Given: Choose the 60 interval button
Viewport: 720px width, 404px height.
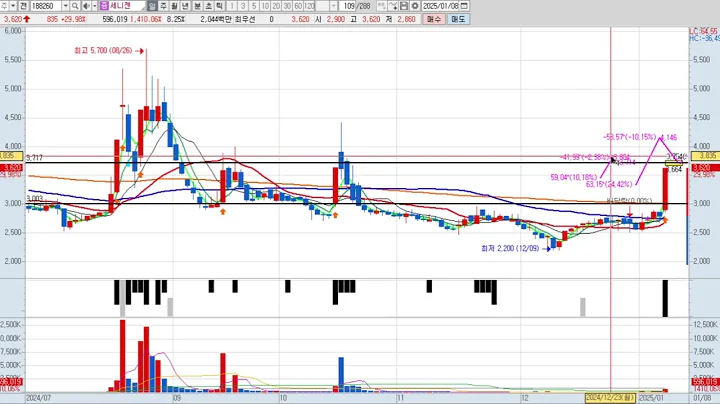Looking at the screenshot, I should [298, 6].
